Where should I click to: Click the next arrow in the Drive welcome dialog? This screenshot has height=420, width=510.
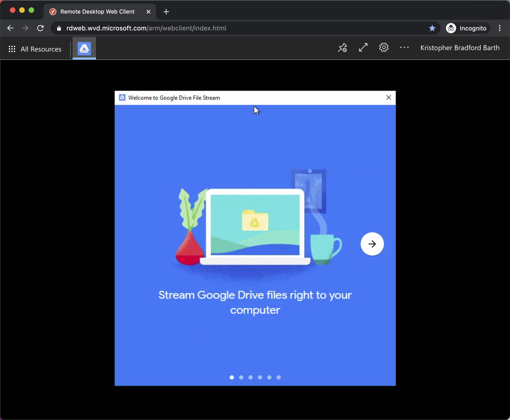point(372,244)
